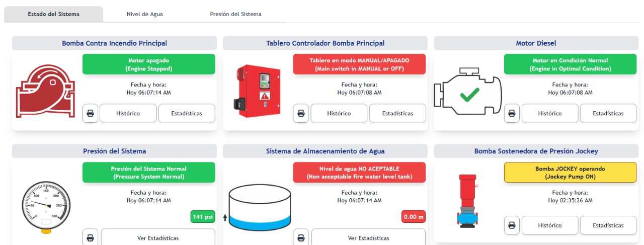Click print icon in Presión del Sistema card
644x245 pixels.
tap(90, 237)
